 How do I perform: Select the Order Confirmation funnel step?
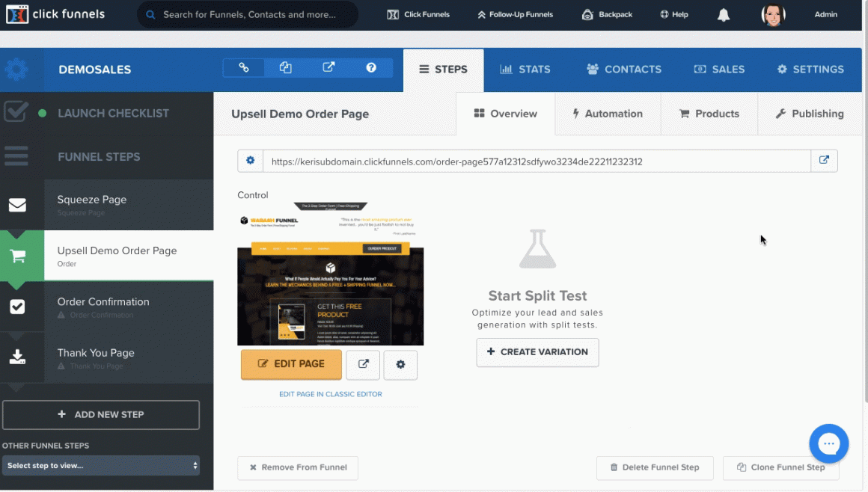pos(103,302)
